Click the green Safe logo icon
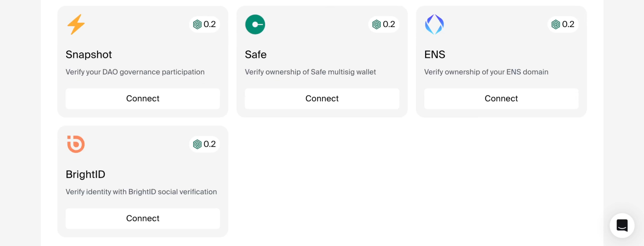 click(255, 24)
